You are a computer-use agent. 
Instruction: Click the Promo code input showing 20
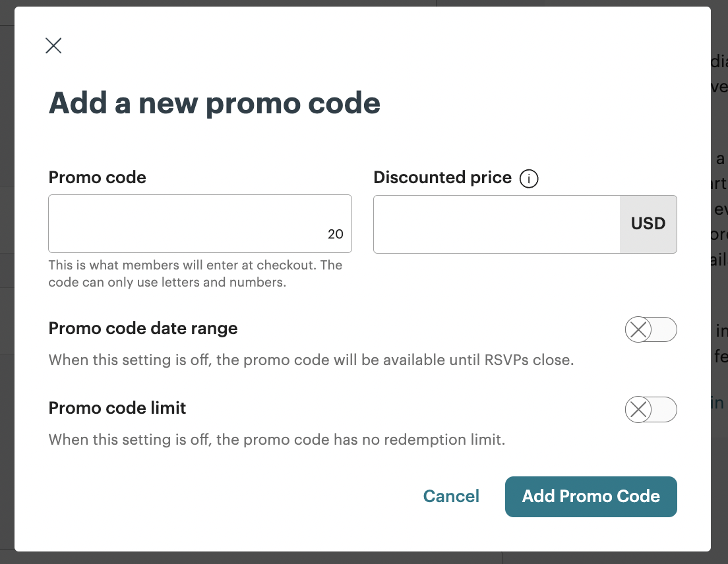(200, 224)
